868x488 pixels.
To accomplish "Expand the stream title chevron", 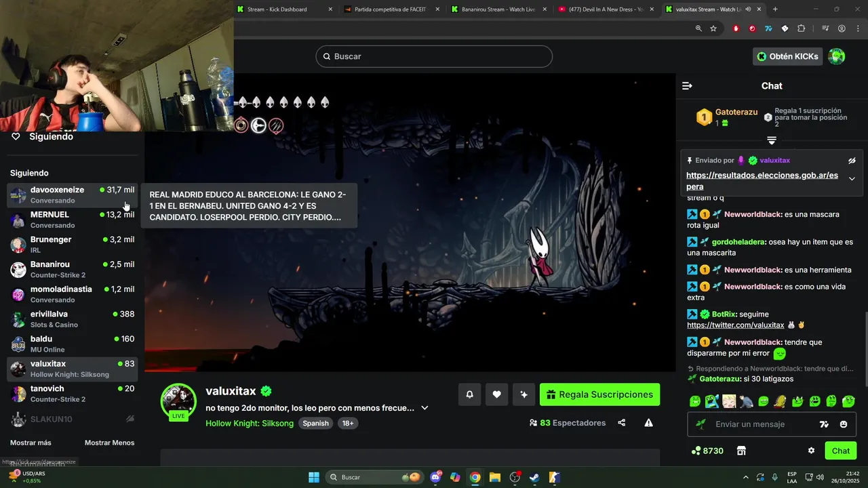I will pos(425,408).
